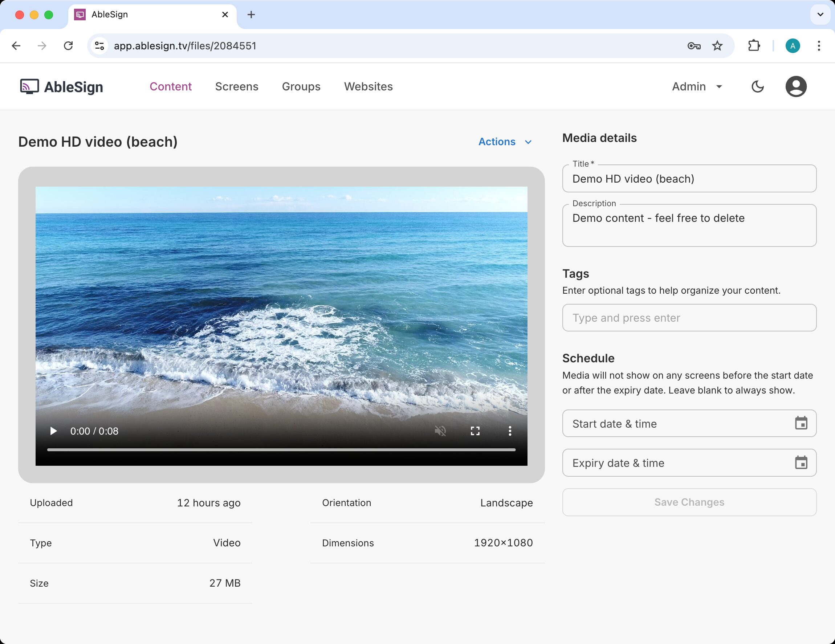The height and width of the screenshot is (644, 835).
Task: Open browser extensions puzzle icon
Action: pyautogui.click(x=754, y=46)
